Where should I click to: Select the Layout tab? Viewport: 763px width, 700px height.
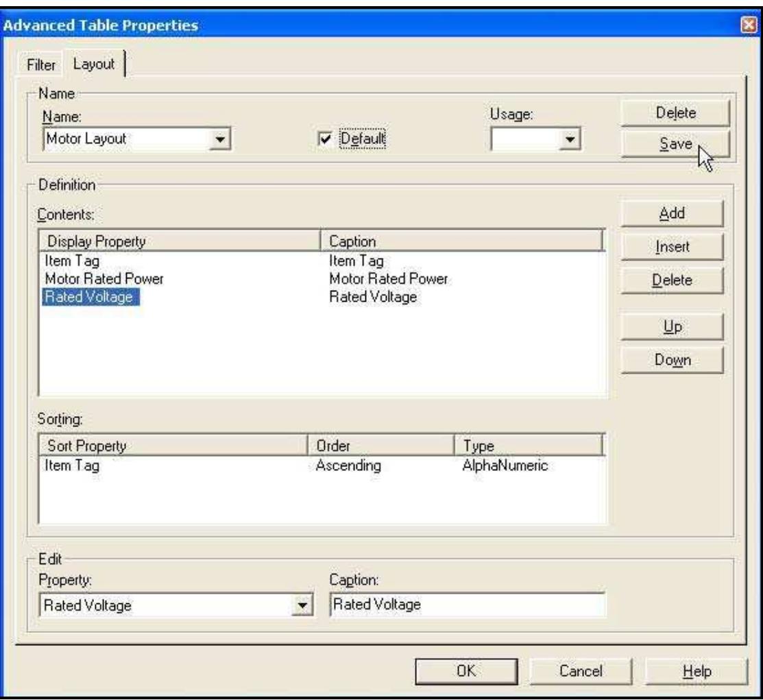tap(94, 64)
